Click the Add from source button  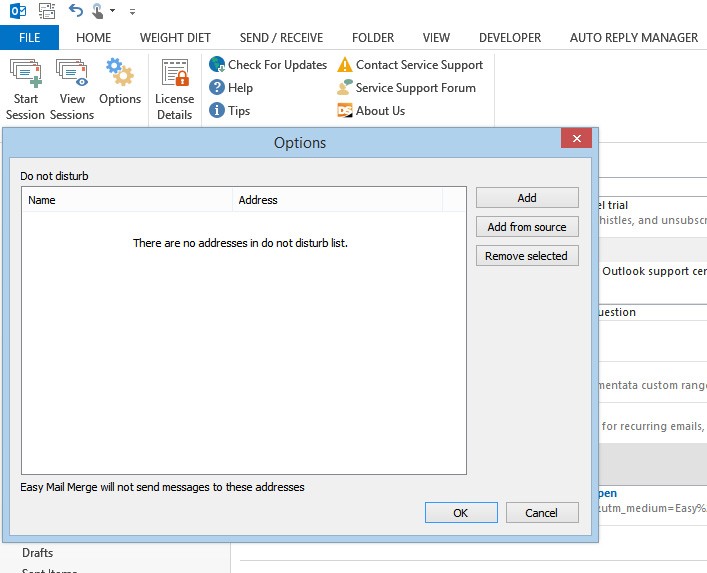[527, 227]
